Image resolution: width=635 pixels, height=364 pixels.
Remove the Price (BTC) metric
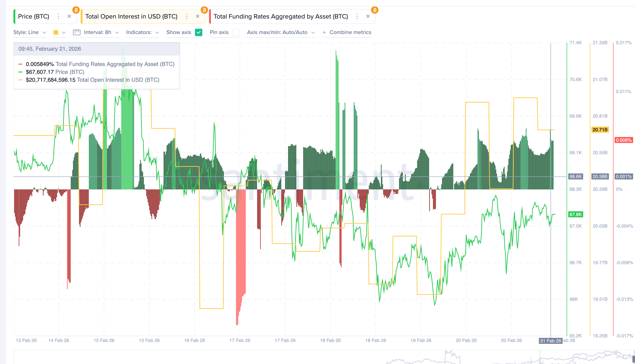click(69, 16)
